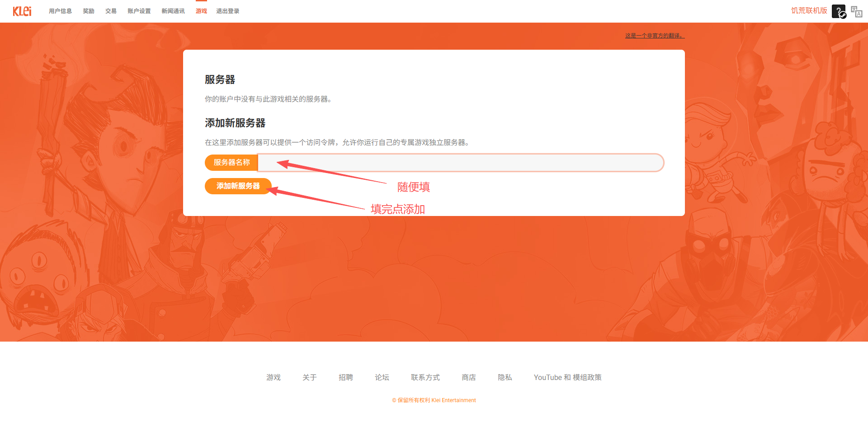Open YouTube 和 模组政策 footer link

click(x=568, y=377)
